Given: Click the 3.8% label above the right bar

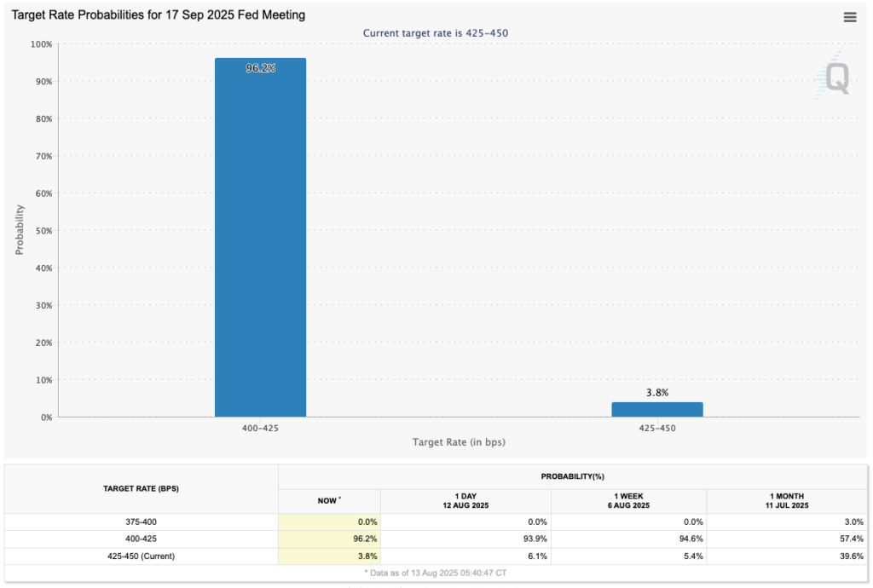Looking at the screenshot, I should 656,392.
